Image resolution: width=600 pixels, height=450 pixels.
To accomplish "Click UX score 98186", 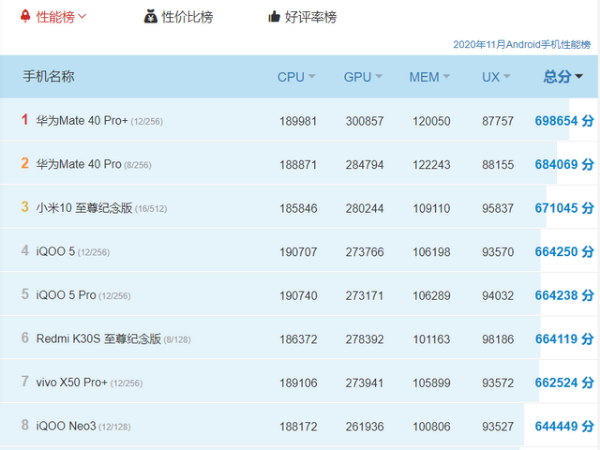I will pyautogui.click(x=497, y=339).
